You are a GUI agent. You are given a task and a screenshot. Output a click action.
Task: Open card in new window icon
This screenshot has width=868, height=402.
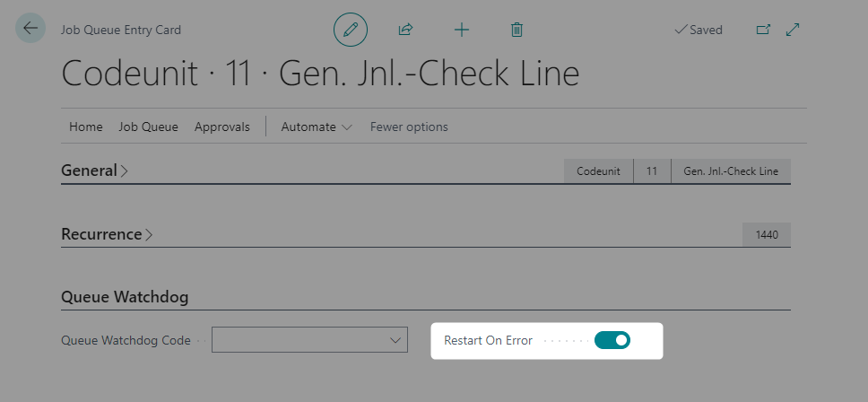[763, 30]
